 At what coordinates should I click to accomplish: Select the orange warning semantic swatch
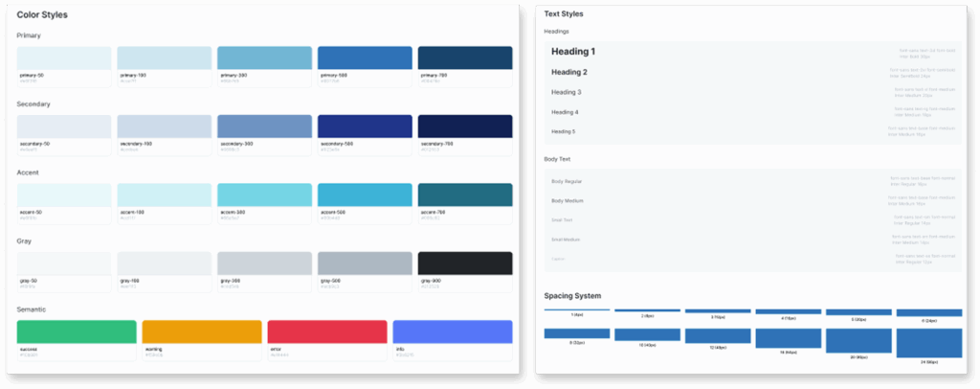(x=202, y=332)
